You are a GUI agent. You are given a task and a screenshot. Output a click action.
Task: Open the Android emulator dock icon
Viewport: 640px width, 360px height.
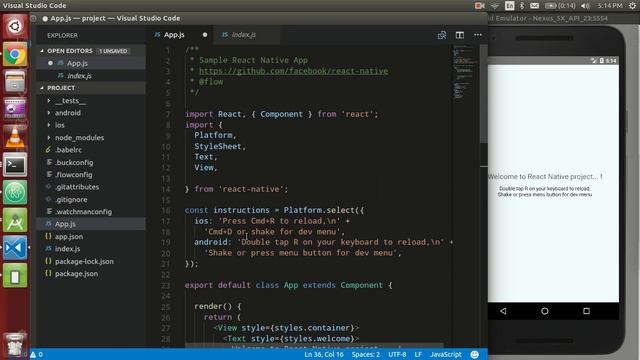coord(15,276)
